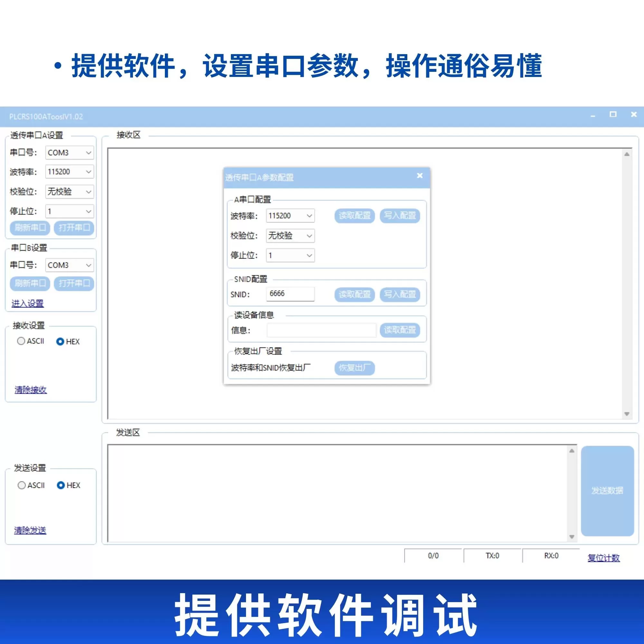The image size is (644, 644).
Task: Expand the 波特率 115200 dropdown in the left panel
Action: click(69, 172)
